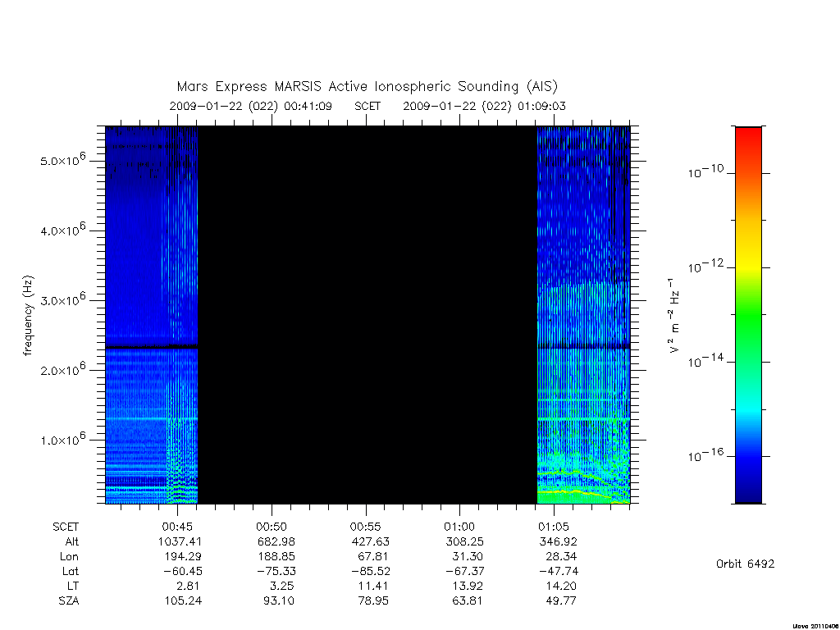Click the 01:05 SCET time tick label

point(554,527)
